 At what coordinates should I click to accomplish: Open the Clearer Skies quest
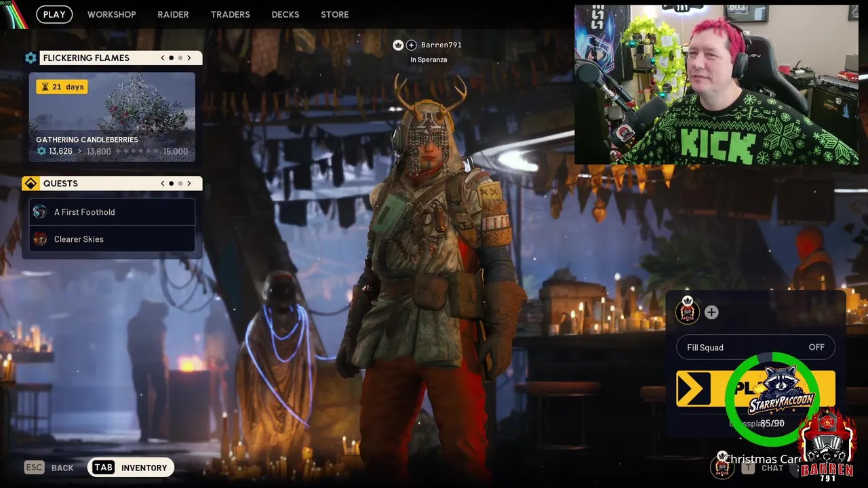point(112,239)
